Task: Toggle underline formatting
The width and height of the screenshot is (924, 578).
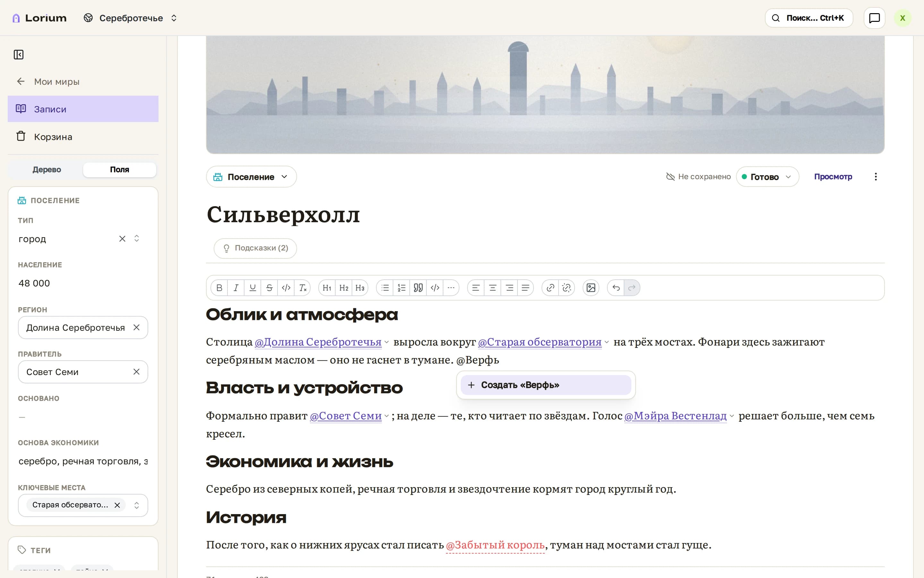Action: point(252,288)
